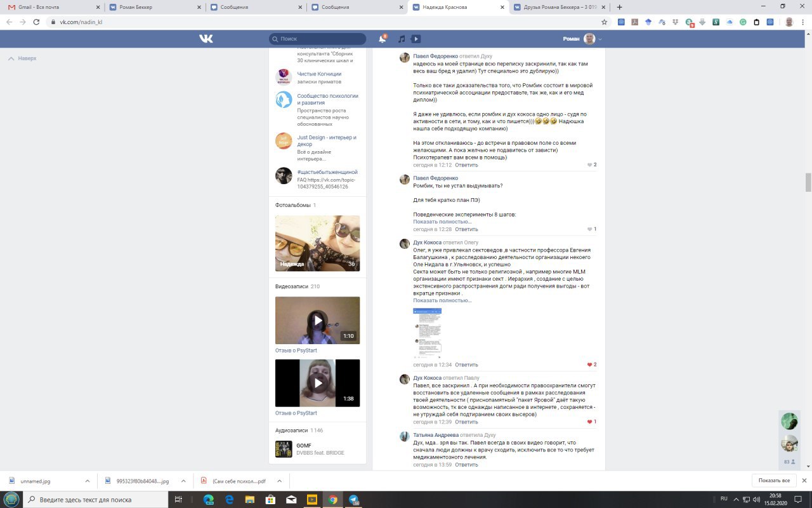Switch the RU keyboard language indicator
Image resolution: width=812 pixels, height=508 pixels.
tap(724, 498)
